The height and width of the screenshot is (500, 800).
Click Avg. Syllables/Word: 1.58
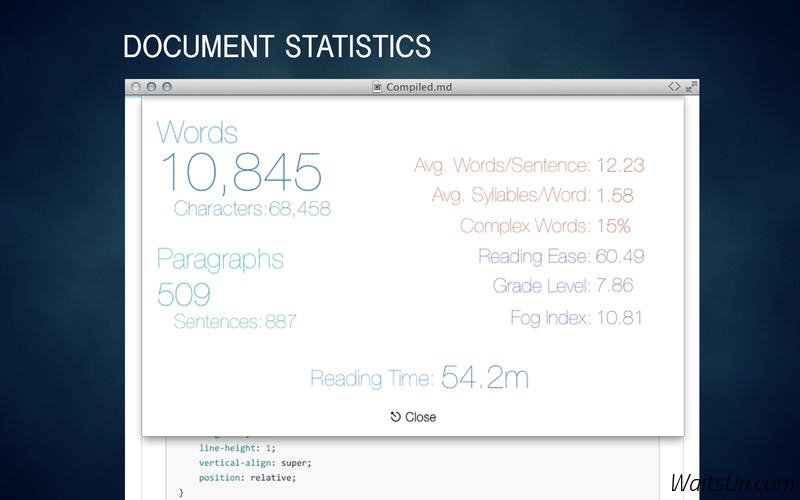click(533, 195)
